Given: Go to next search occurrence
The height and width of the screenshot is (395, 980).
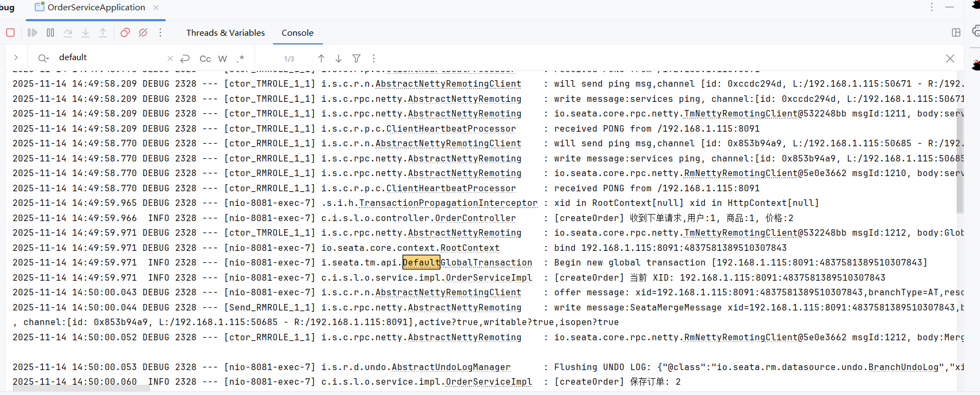Looking at the screenshot, I should point(339,58).
